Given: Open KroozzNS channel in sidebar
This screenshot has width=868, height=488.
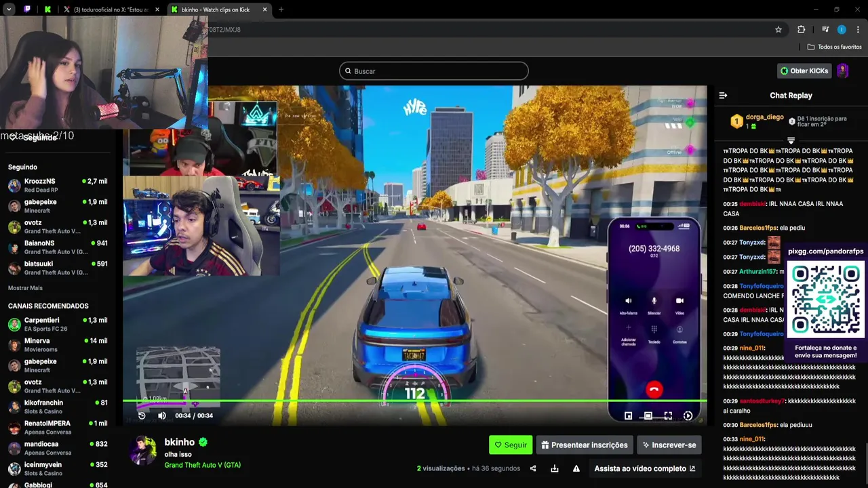Looking at the screenshot, I should click(58, 186).
